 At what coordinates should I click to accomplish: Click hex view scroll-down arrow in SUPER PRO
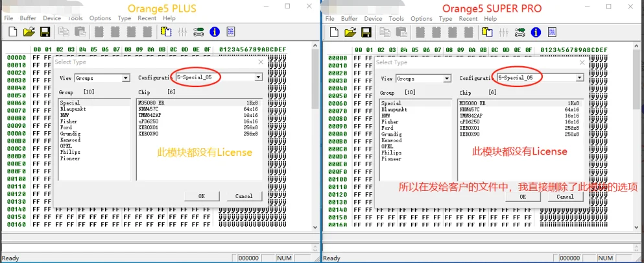(x=637, y=227)
